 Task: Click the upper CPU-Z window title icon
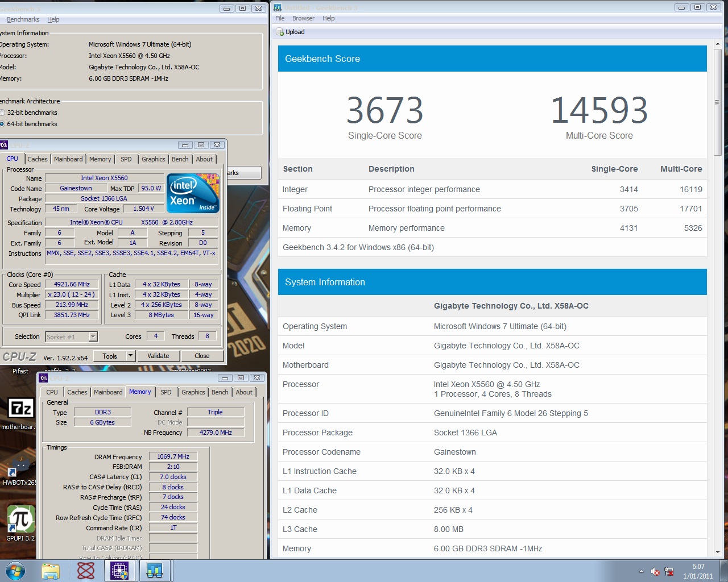pyautogui.click(x=3, y=145)
